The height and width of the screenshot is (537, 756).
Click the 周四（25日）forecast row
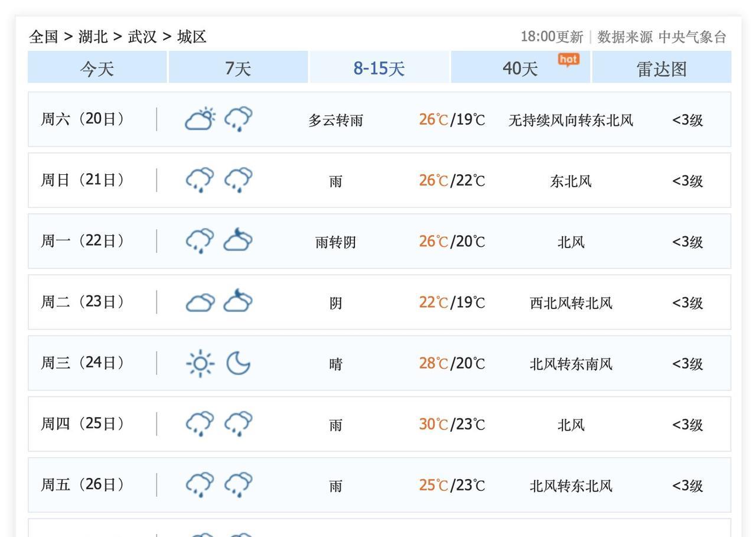pos(379,424)
